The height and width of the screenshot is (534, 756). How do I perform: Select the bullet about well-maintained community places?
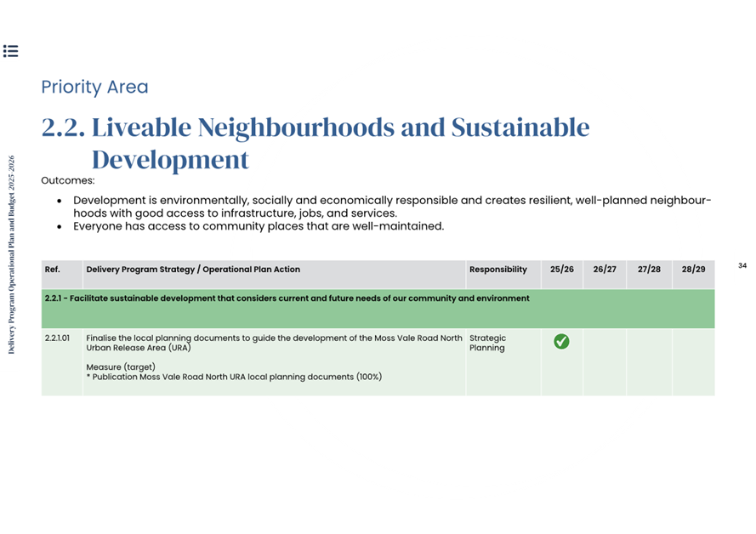[259, 226]
